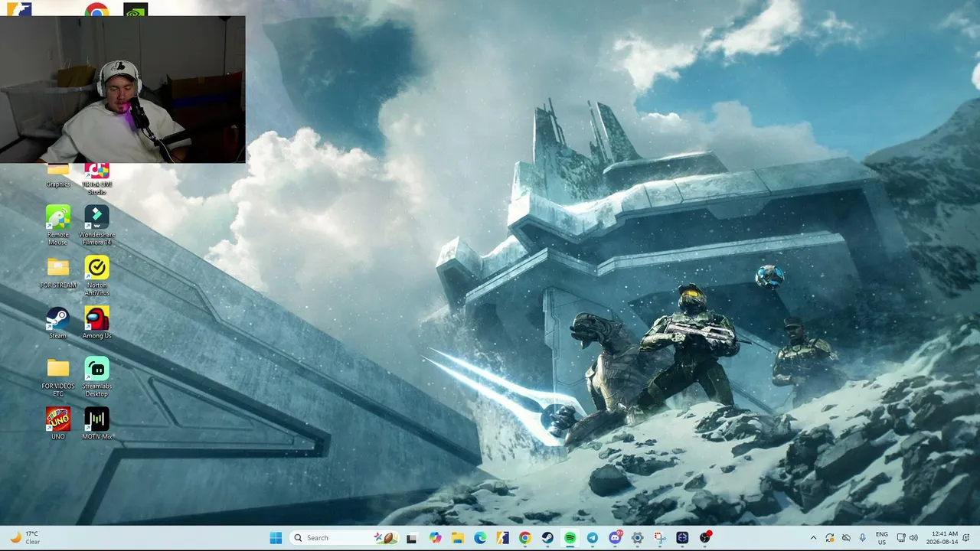
Task: Open the weather widget showing 17°C
Action: pos(24,538)
